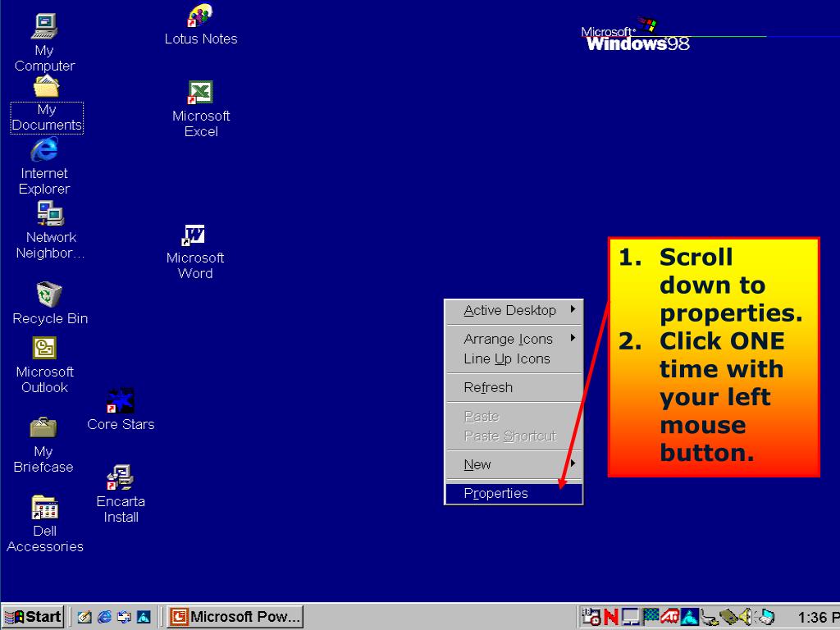Screen dimensions: 840x630
Task: Click the Recycle Bin icon
Action: tap(50, 304)
